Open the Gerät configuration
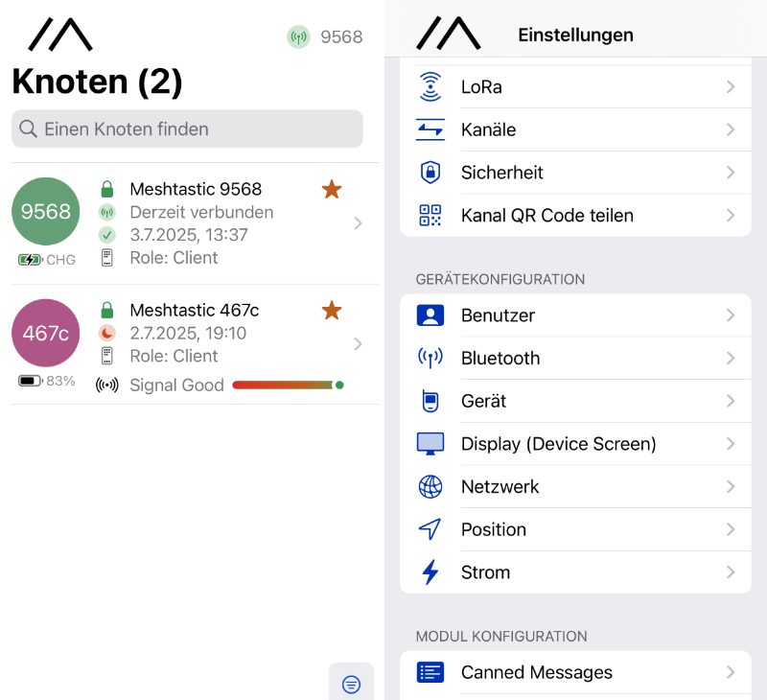 click(x=575, y=401)
